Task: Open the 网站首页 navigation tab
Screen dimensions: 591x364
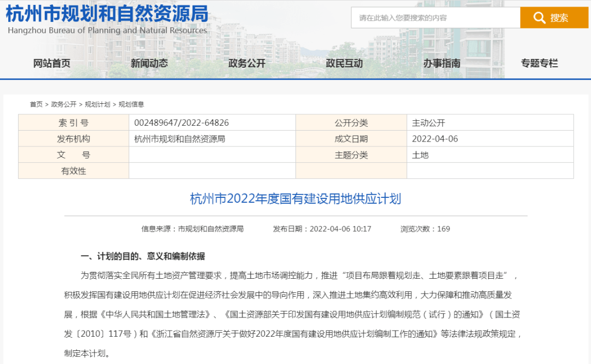Action: (x=51, y=63)
